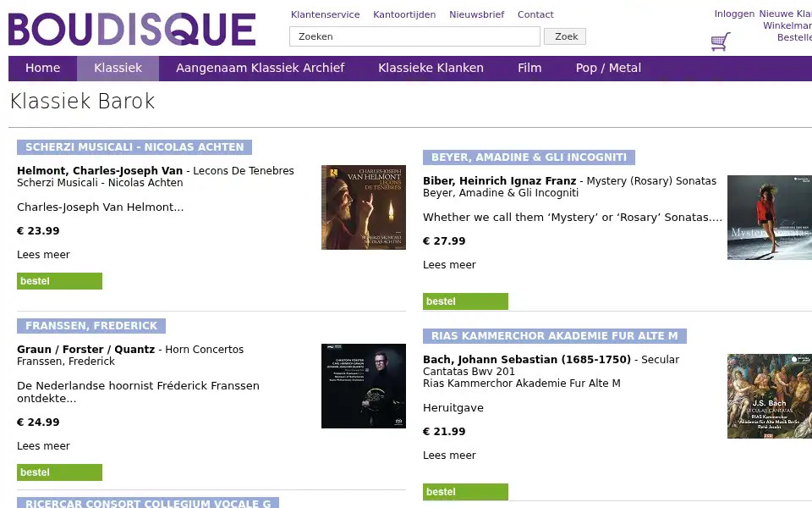Click 'Whether we call them' description text
The width and height of the screenshot is (812, 508).
point(573,218)
